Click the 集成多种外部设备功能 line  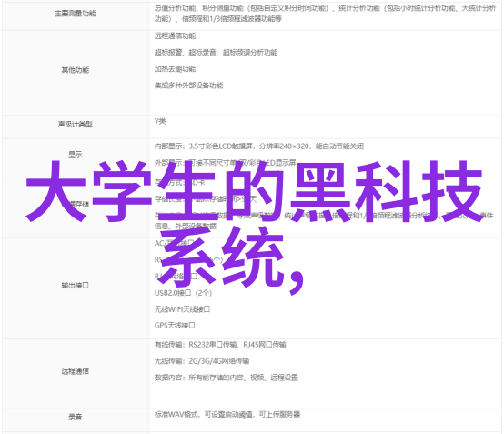[188, 86]
